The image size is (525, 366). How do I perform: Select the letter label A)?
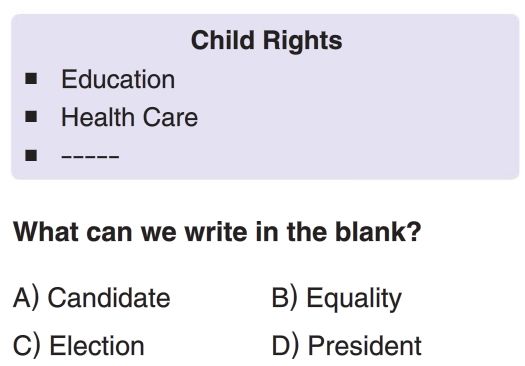point(26,297)
